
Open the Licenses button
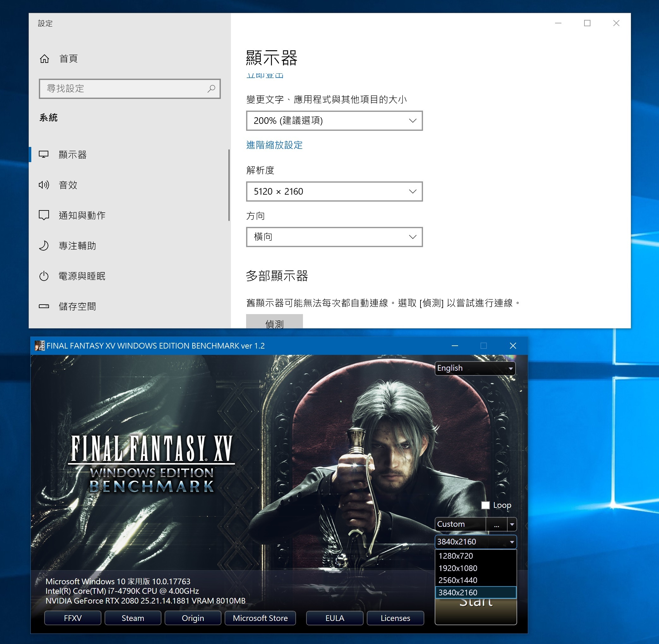[395, 618]
